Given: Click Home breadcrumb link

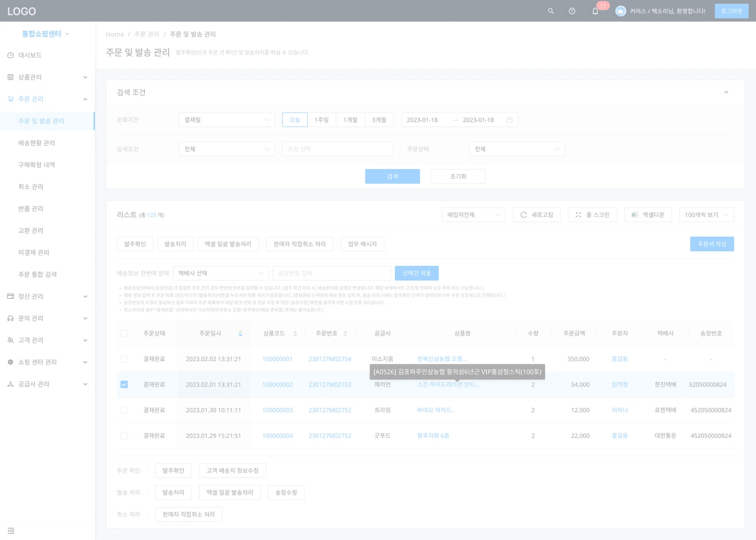Looking at the screenshot, I should (115, 34).
